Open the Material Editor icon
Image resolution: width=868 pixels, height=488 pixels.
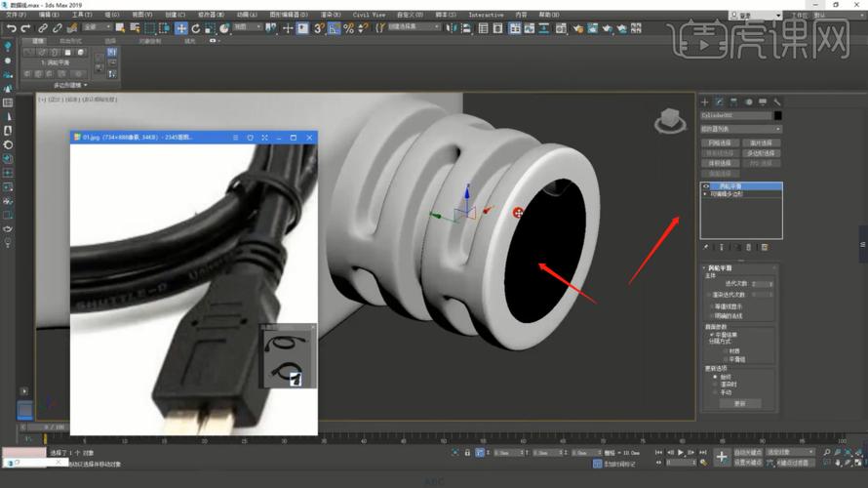click(561, 28)
